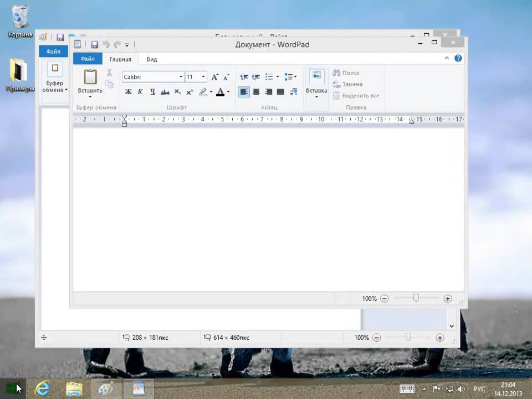Viewport: 532px width, 399px height.
Task: Click the Undo arrow in WordPad
Action: click(106, 44)
